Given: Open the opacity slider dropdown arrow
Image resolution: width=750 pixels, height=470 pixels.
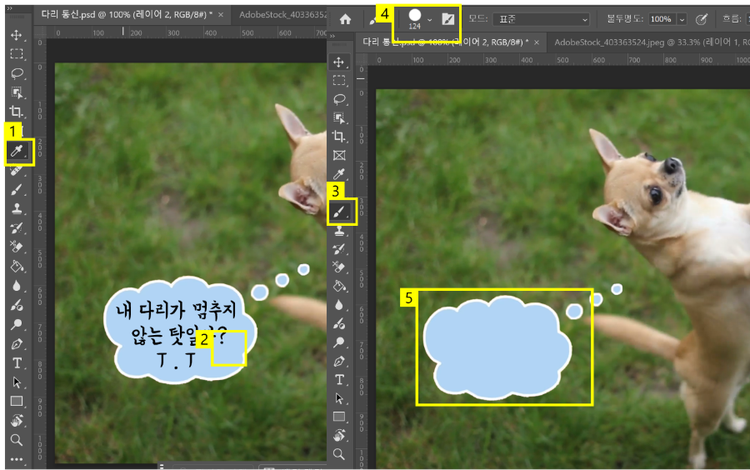Looking at the screenshot, I should coord(682,20).
